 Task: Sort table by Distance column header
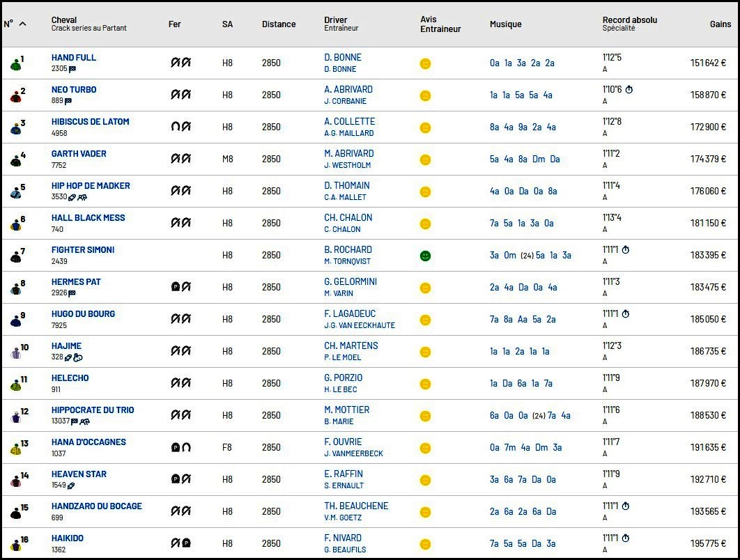(279, 24)
